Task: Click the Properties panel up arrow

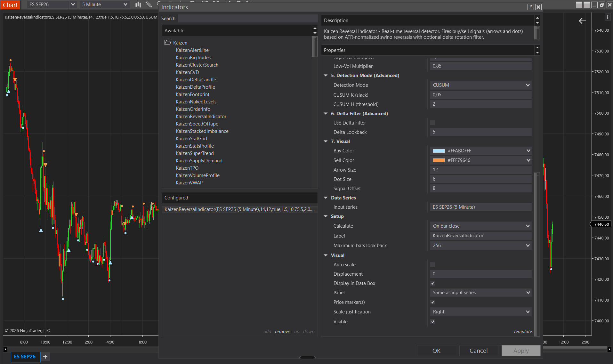Action: pyautogui.click(x=537, y=48)
